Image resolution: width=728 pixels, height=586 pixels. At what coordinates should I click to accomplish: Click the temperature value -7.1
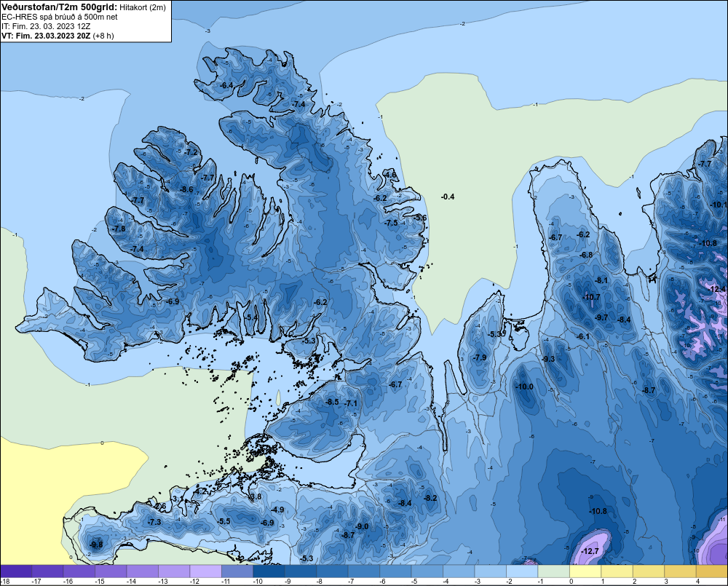[352, 403]
